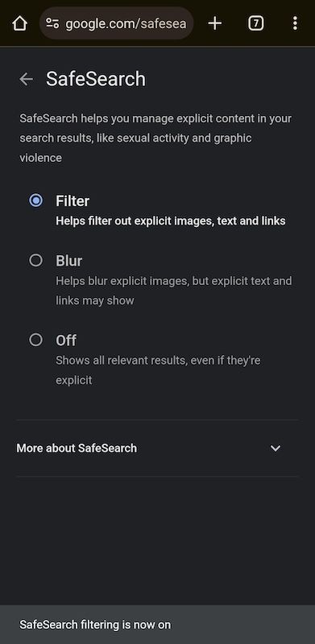Go back using the SafeSearch arrow
Screen dimensions: 315x644
coord(26,79)
